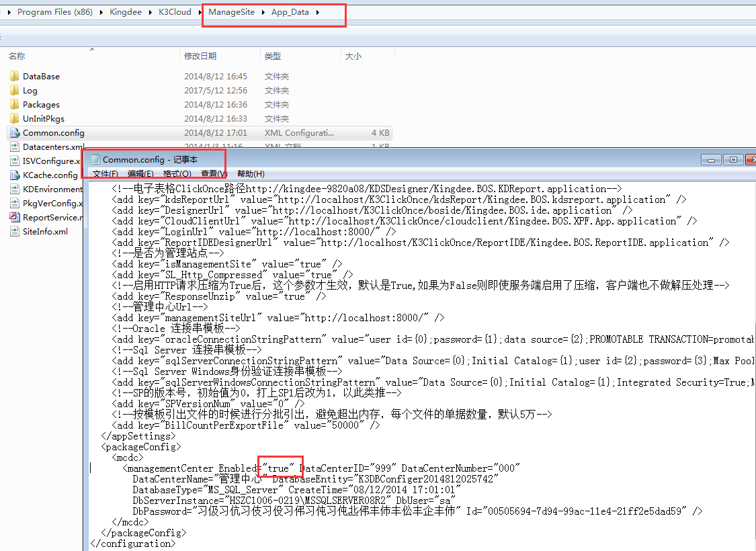Click the <packageConfig> opening tag line

click(141, 447)
